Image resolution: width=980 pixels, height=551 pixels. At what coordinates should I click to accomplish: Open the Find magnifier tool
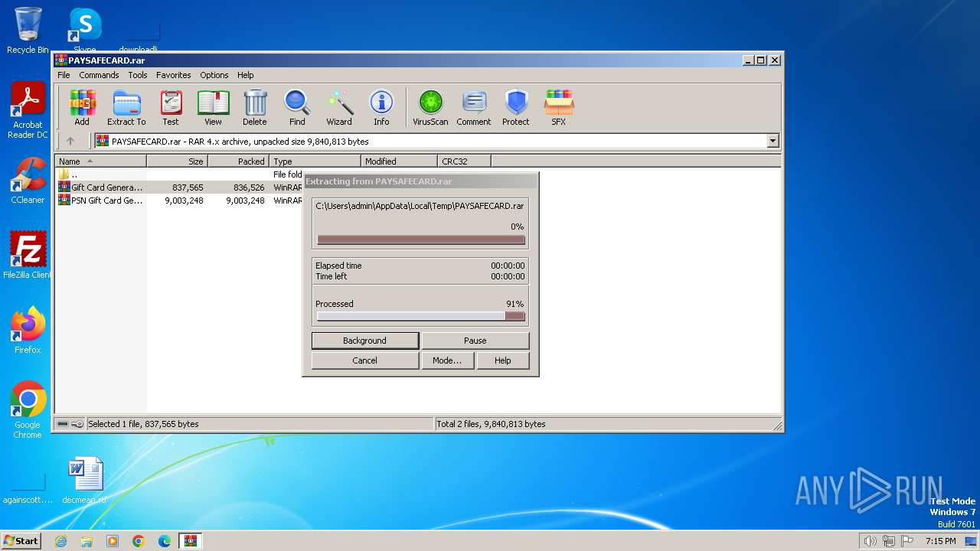tap(297, 107)
